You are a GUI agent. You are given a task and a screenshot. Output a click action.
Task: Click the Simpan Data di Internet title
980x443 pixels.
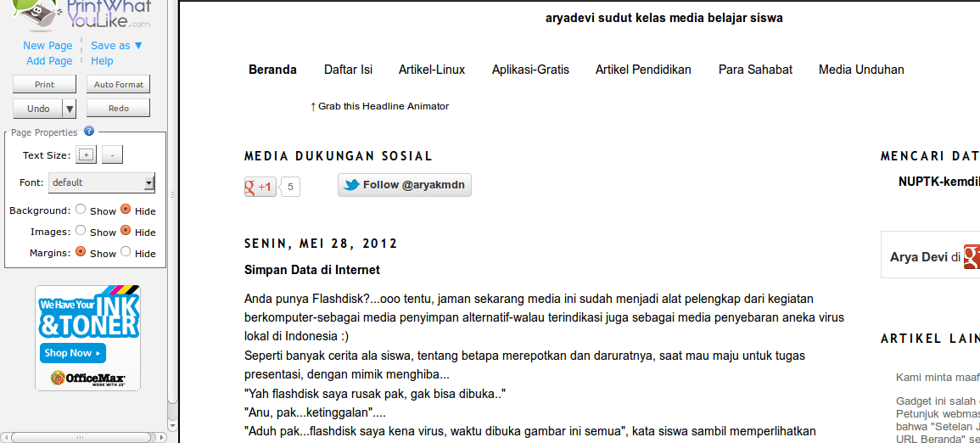click(312, 270)
